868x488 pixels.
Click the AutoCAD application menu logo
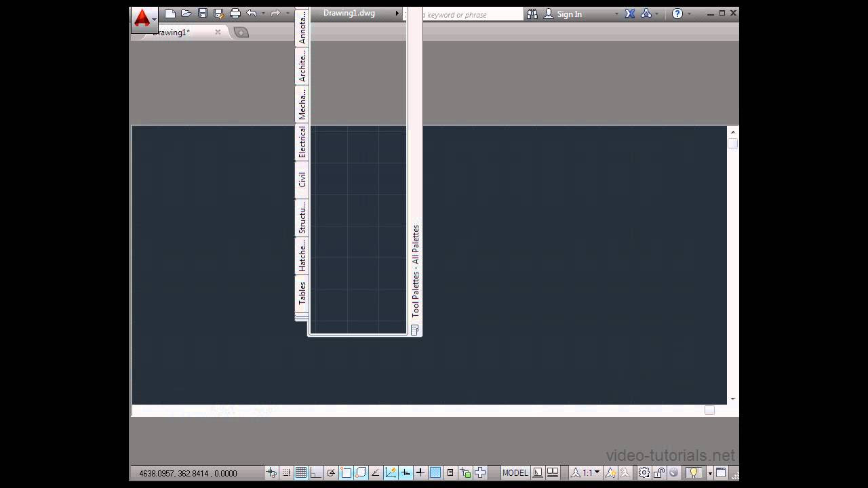(144, 18)
